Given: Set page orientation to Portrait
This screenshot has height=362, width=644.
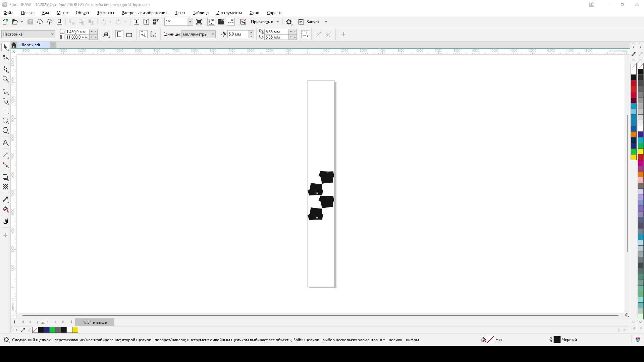Looking at the screenshot, I should 119,34.
